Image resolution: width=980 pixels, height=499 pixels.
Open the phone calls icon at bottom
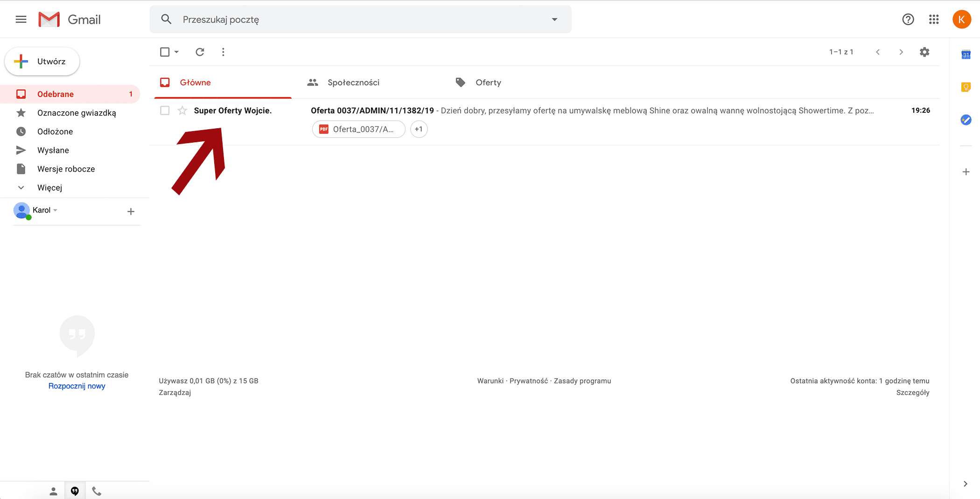[97, 491]
